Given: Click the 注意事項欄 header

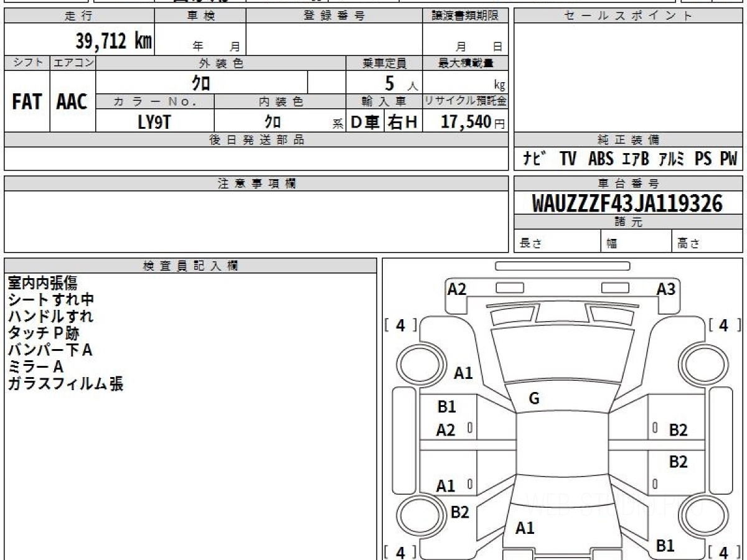Looking at the screenshot, I should pos(256,184).
